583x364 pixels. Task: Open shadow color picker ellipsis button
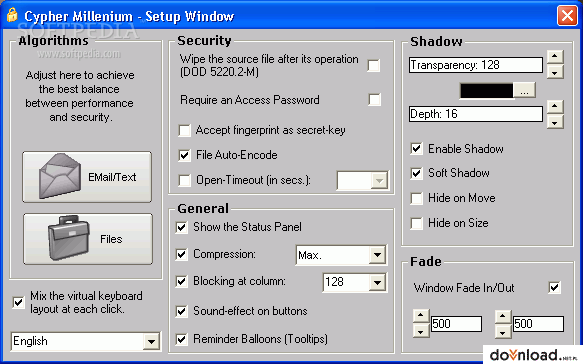[524, 90]
